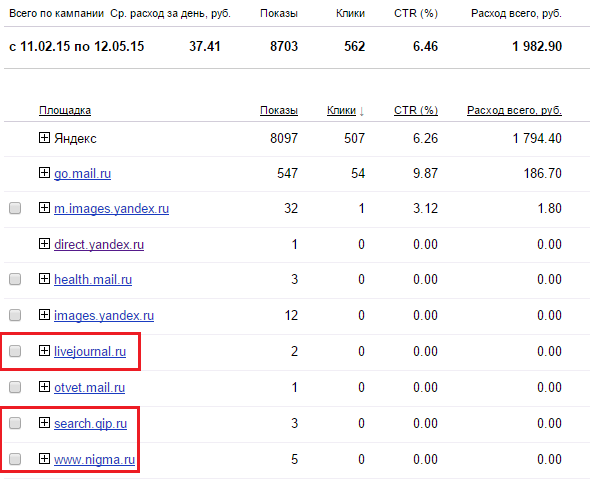Click Яндекс impressions value 8097
Screen dimensions: 590x480
pyautogui.click(x=284, y=138)
